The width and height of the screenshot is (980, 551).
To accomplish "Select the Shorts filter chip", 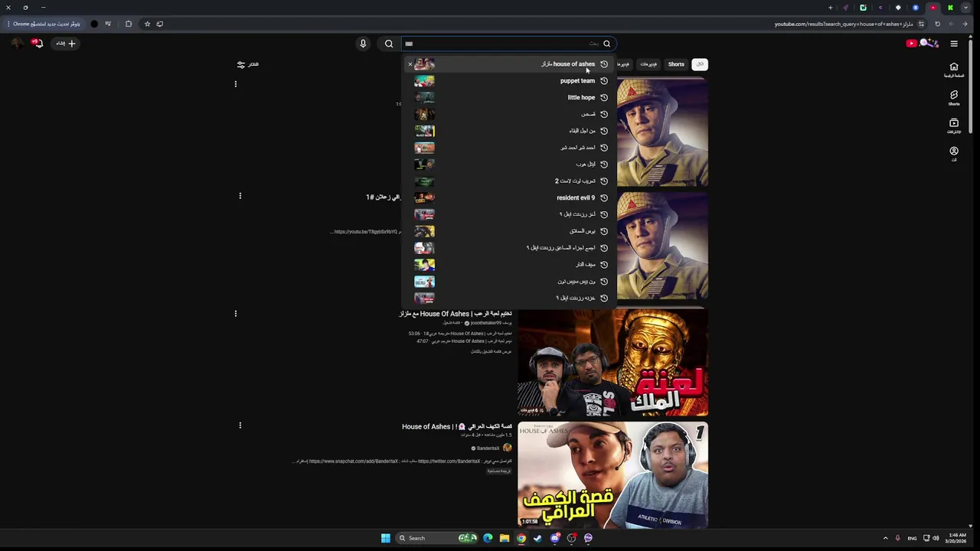I will point(676,64).
